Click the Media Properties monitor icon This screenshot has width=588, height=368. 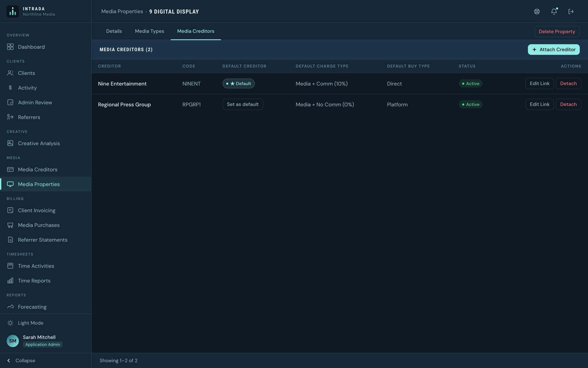[x=10, y=184]
